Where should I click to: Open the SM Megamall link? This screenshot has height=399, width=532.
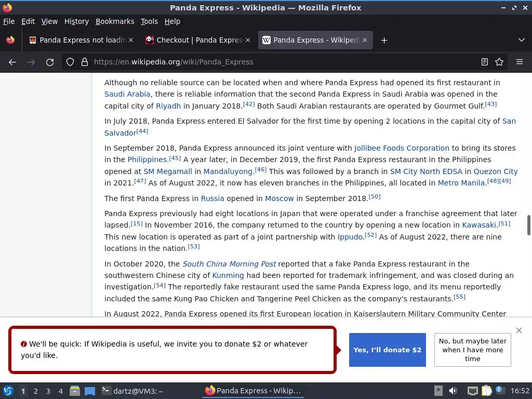[168, 171]
